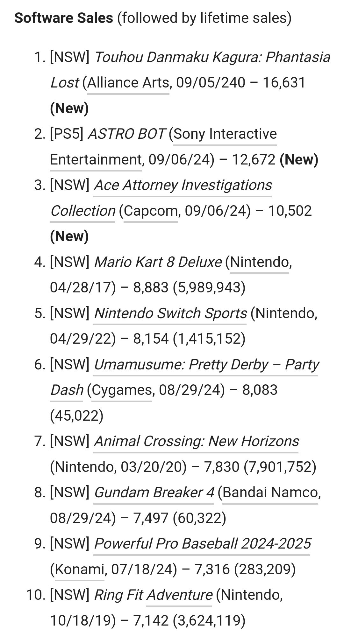Click the Software Sales heading
The image size is (344, 644).
pyautogui.click(x=64, y=18)
